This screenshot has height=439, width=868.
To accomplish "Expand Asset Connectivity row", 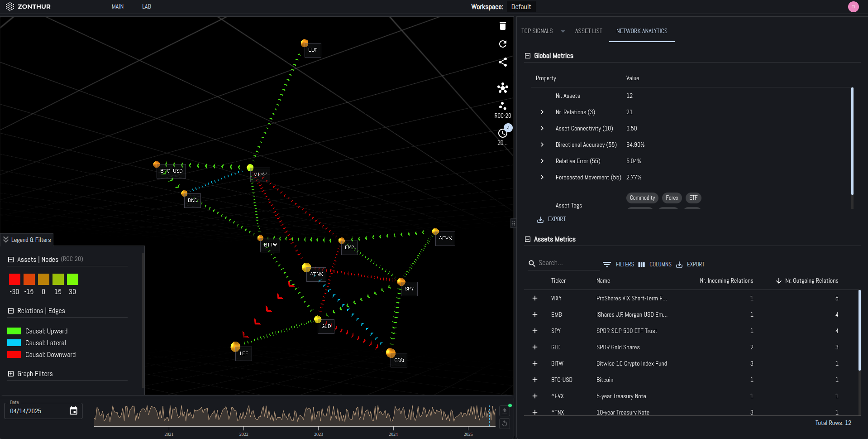I will (x=542, y=128).
